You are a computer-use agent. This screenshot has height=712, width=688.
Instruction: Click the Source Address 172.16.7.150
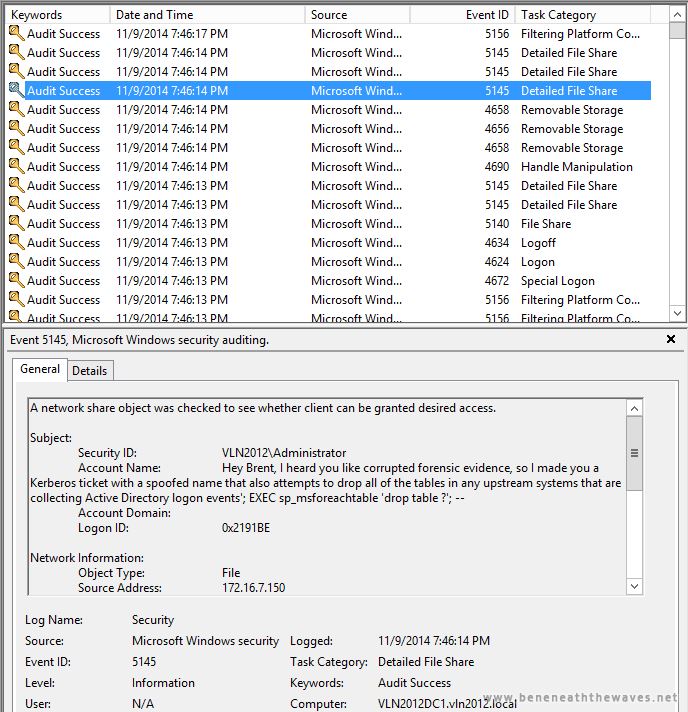(x=253, y=588)
